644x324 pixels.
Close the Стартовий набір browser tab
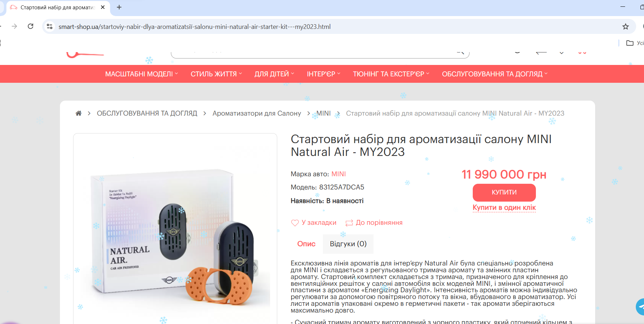click(x=103, y=7)
